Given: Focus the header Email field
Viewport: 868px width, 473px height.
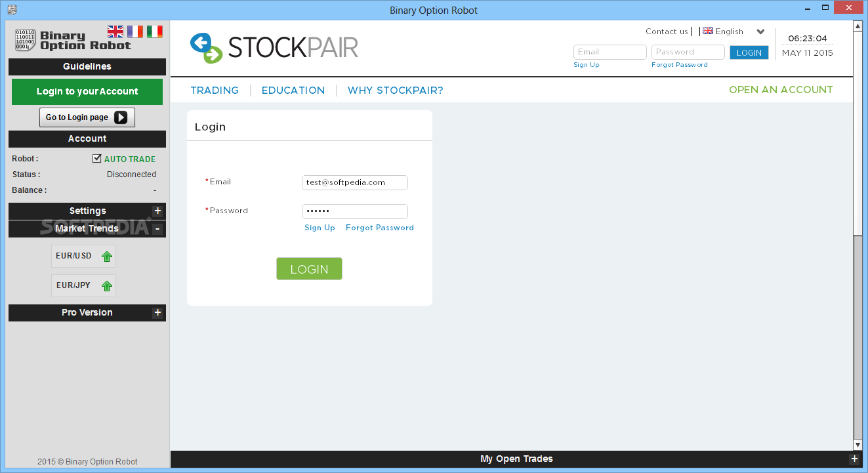Looking at the screenshot, I should [x=610, y=52].
